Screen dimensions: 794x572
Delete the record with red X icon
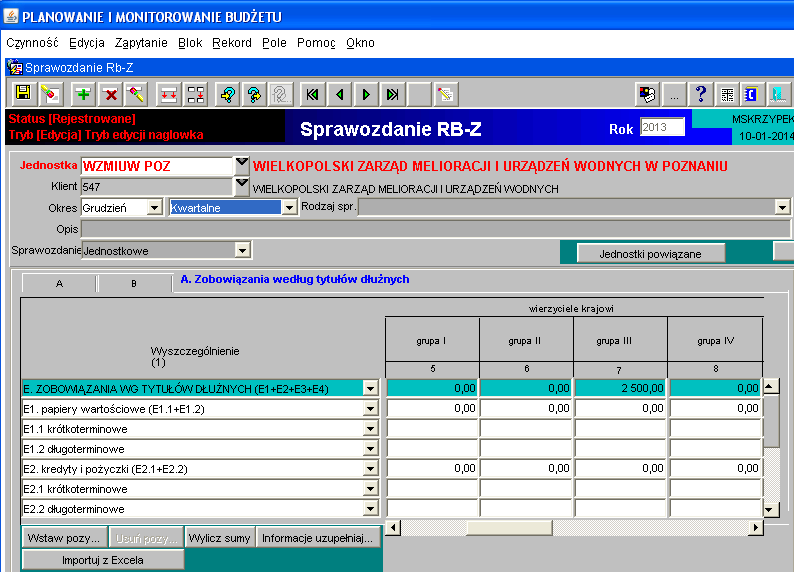[110, 94]
